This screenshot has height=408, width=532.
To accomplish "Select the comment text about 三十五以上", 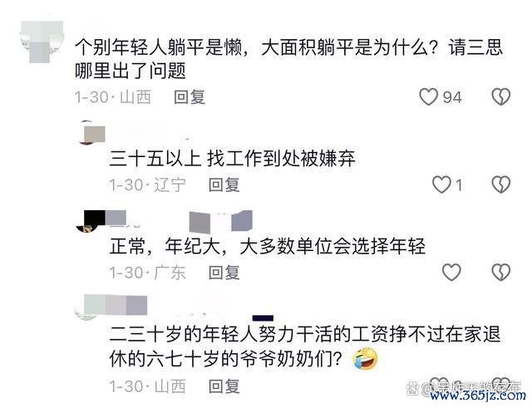I will pos(233,159).
